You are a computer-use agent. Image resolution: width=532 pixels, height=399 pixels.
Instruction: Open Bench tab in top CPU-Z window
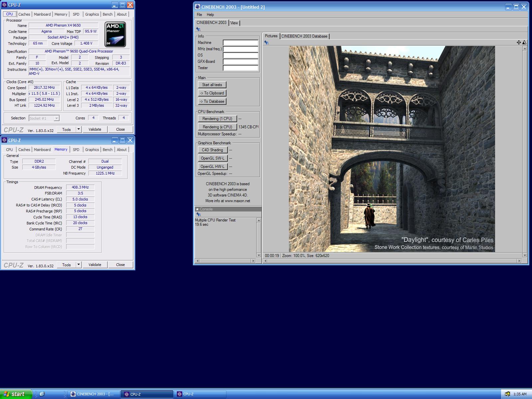pos(107,14)
